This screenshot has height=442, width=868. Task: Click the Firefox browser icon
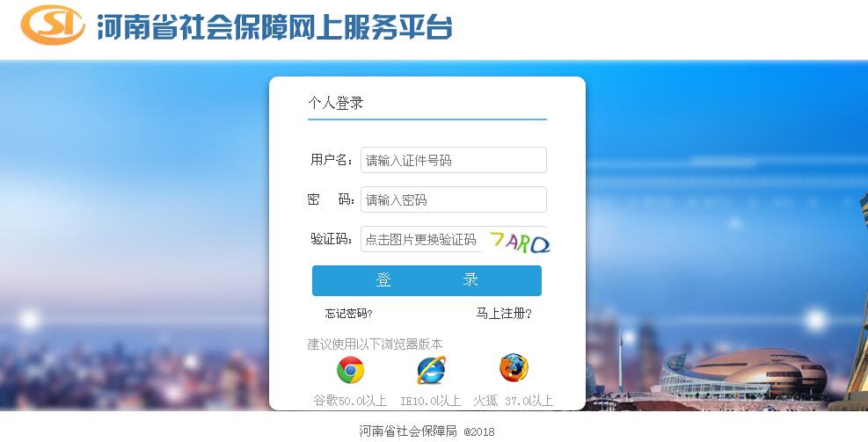coord(514,368)
